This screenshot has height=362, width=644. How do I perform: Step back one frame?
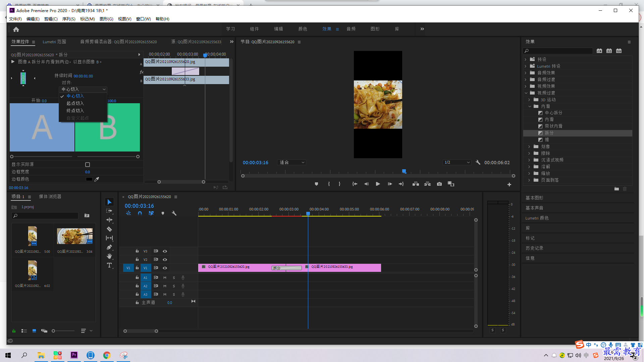click(x=366, y=184)
